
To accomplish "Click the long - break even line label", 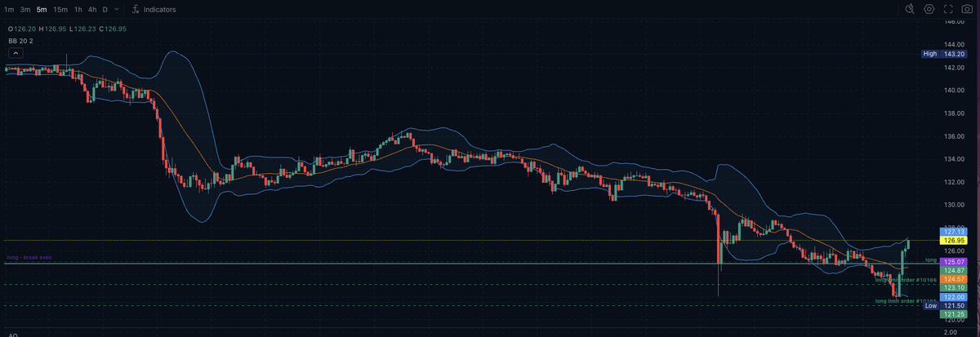I will [29, 258].
